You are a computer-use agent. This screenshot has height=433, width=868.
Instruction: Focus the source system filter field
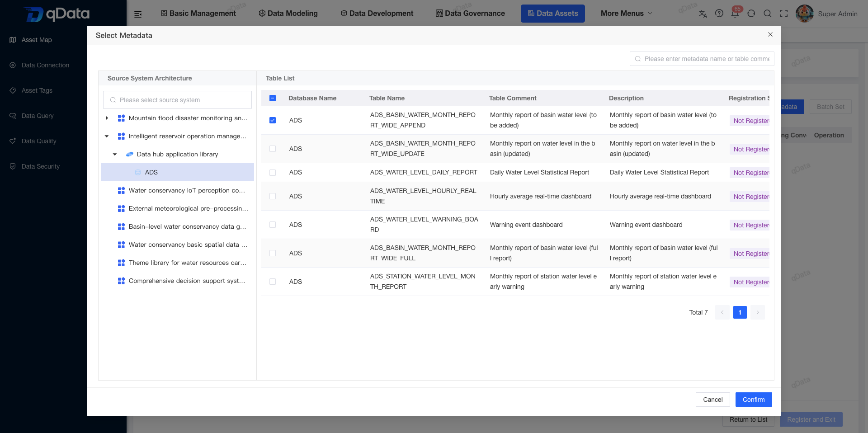[x=177, y=100]
